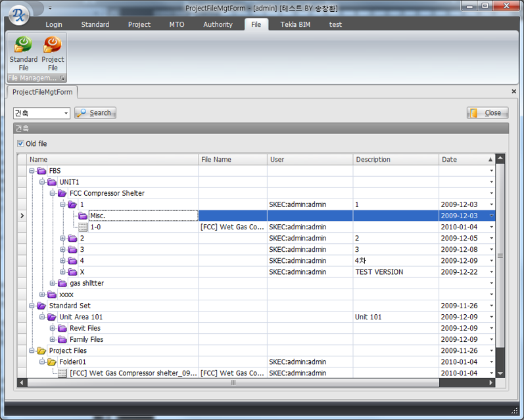Open the Authority ribbon tab
The image size is (524, 420).
pyautogui.click(x=218, y=24)
